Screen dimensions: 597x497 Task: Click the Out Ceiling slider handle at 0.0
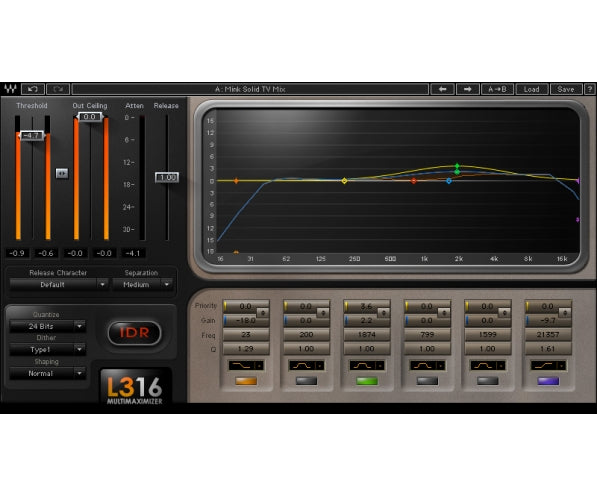[x=90, y=117]
